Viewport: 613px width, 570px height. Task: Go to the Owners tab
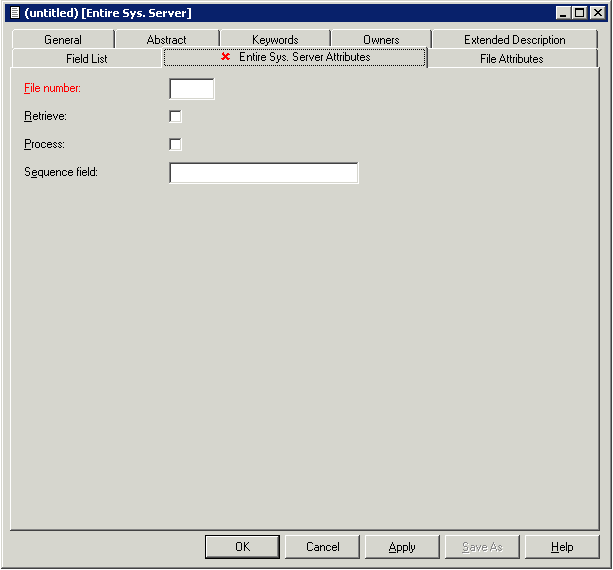[381, 40]
